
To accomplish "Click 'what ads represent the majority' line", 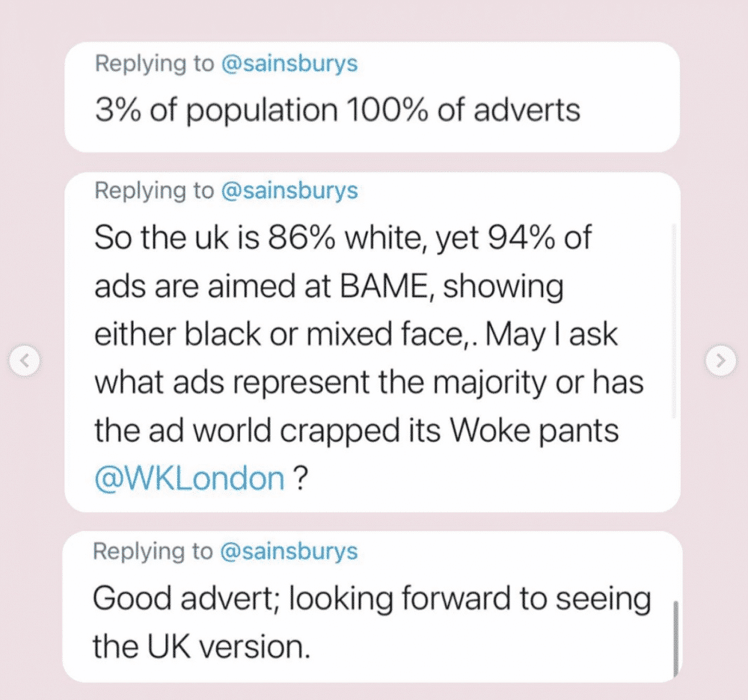I will 321,383.
